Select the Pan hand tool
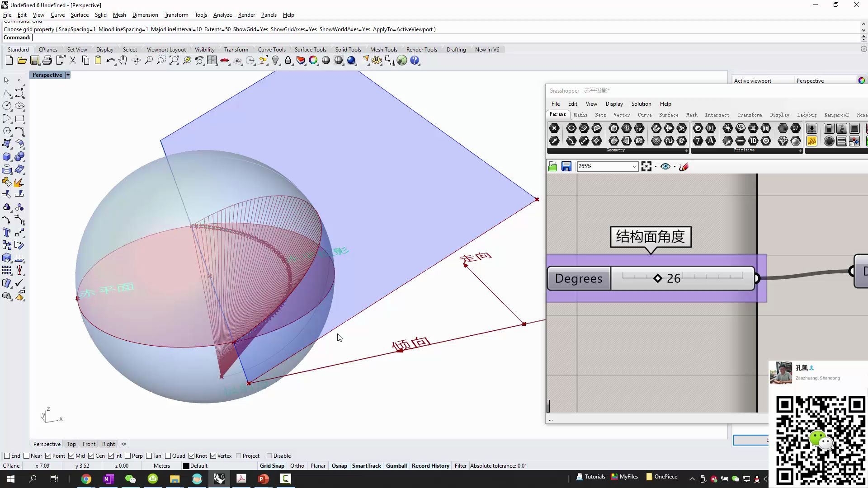This screenshot has width=868, height=488. 123,61
